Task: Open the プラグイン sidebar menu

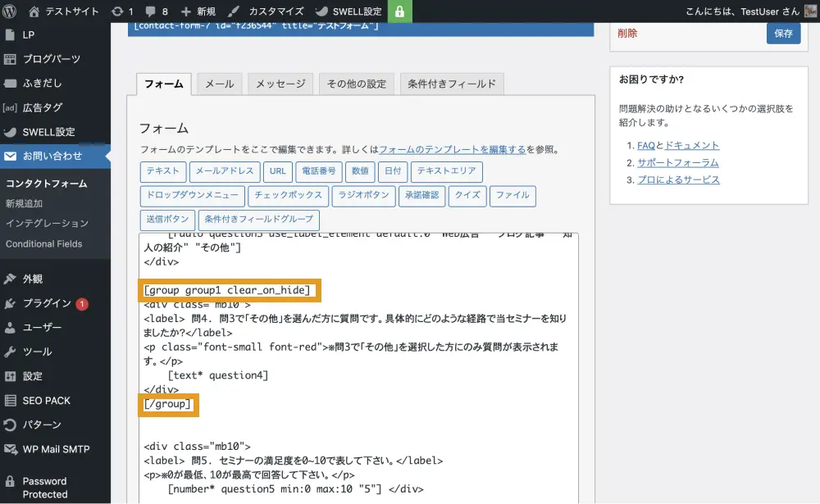Action: click(47, 303)
